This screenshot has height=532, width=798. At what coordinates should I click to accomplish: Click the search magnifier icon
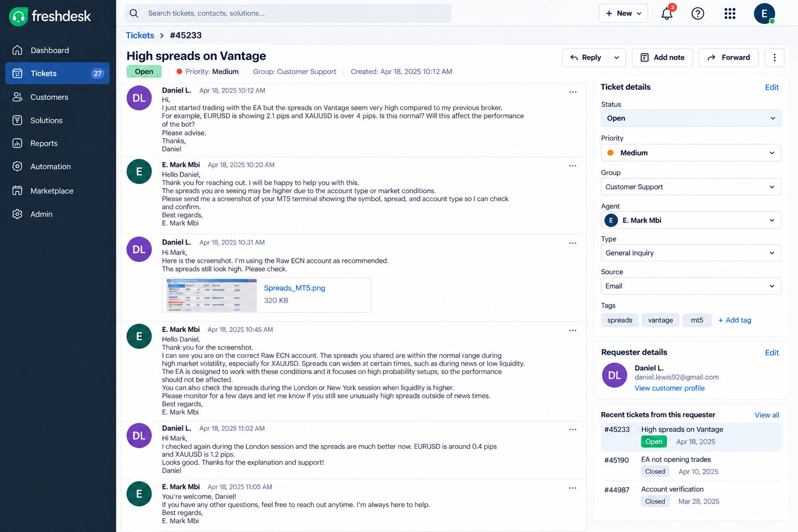pyautogui.click(x=134, y=14)
